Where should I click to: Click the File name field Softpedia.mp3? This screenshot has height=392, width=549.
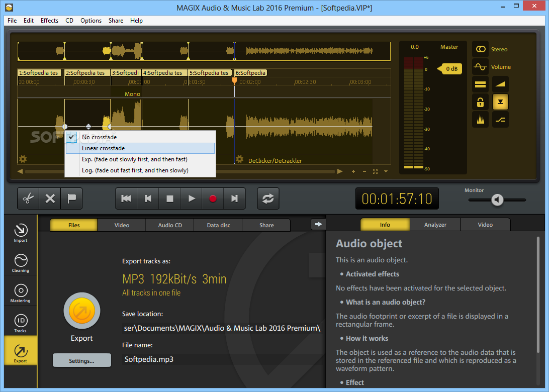coord(223,359)
